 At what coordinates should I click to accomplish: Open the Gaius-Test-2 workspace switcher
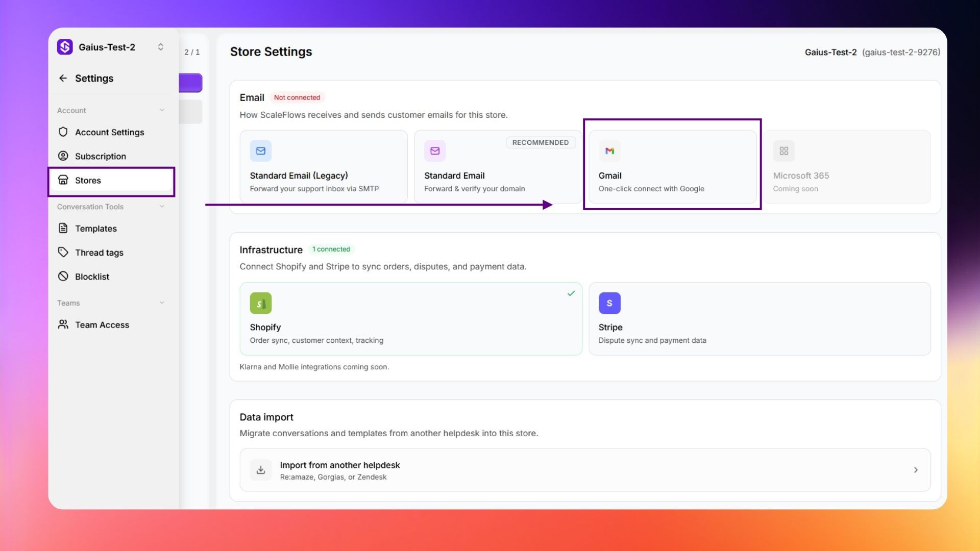[160, 47]
